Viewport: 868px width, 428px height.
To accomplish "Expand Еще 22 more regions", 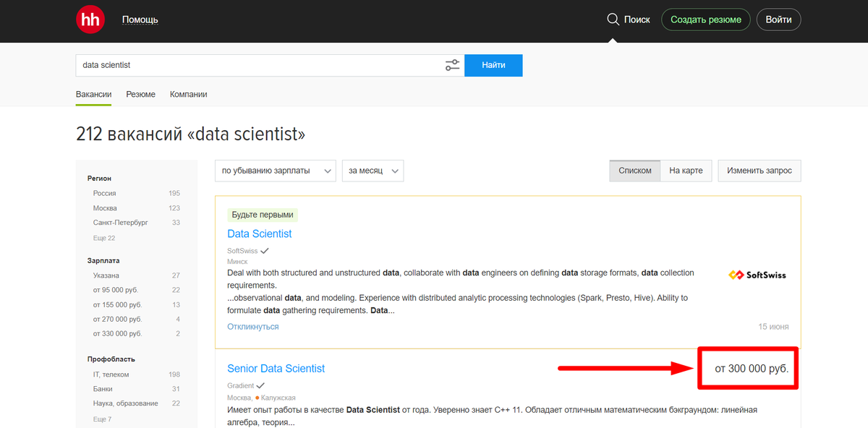I will (103, 238).
